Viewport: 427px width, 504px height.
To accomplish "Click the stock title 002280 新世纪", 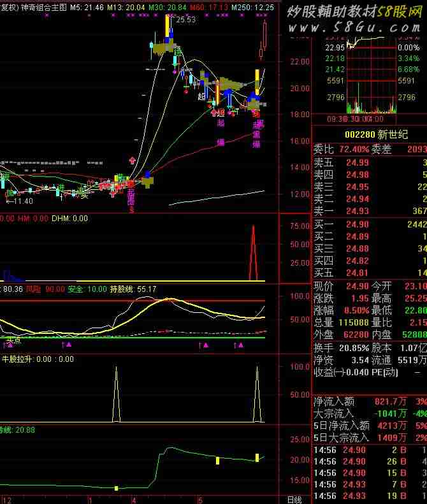I will [x=376, y=134].
